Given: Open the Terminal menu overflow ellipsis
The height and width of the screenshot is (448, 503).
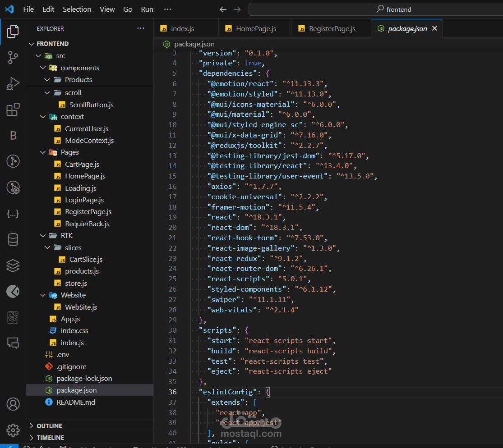Looking at the screenshot, I should point(168,9).
